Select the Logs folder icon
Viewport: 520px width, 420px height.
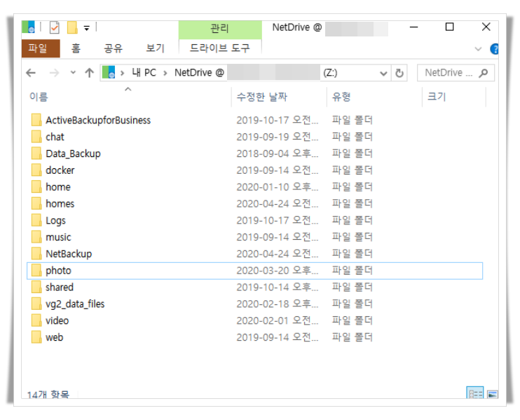coord(36,220)
